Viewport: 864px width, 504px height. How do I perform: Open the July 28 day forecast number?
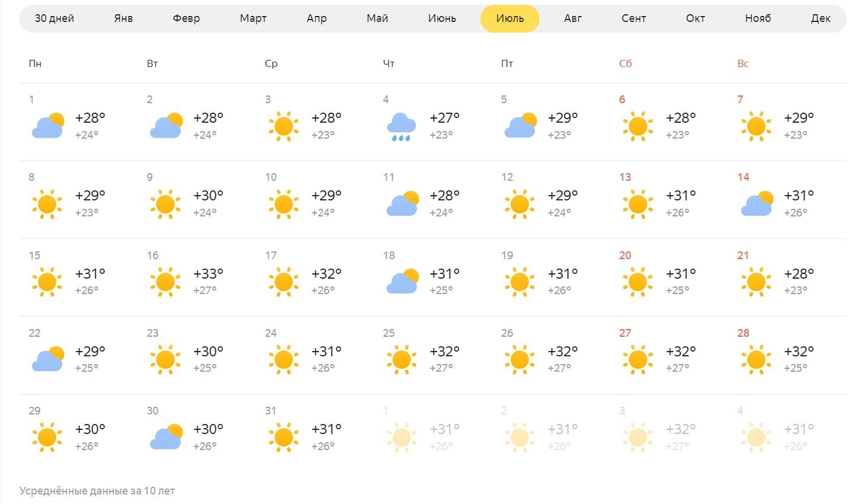[x=744, y=333]
